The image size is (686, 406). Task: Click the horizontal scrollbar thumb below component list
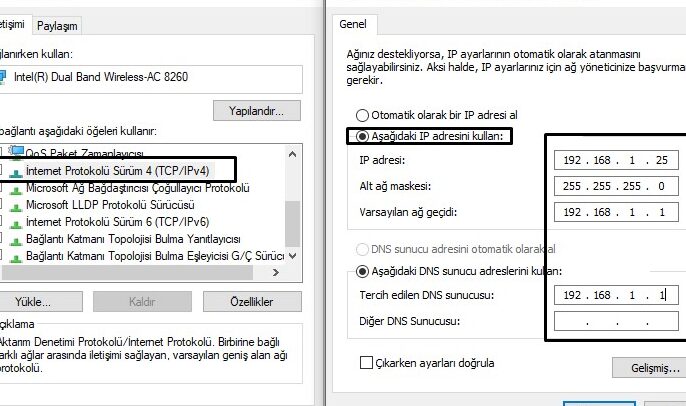[127, 273]
